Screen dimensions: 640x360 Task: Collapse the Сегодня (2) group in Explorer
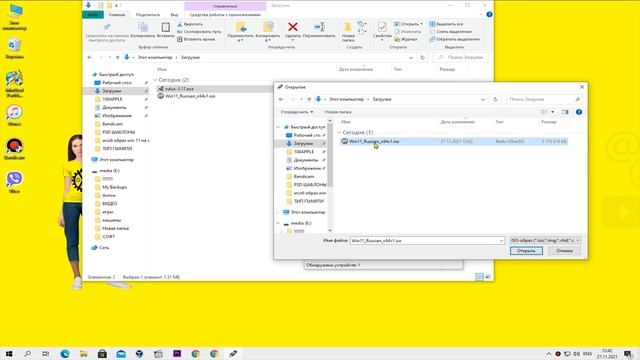(155, 80)
